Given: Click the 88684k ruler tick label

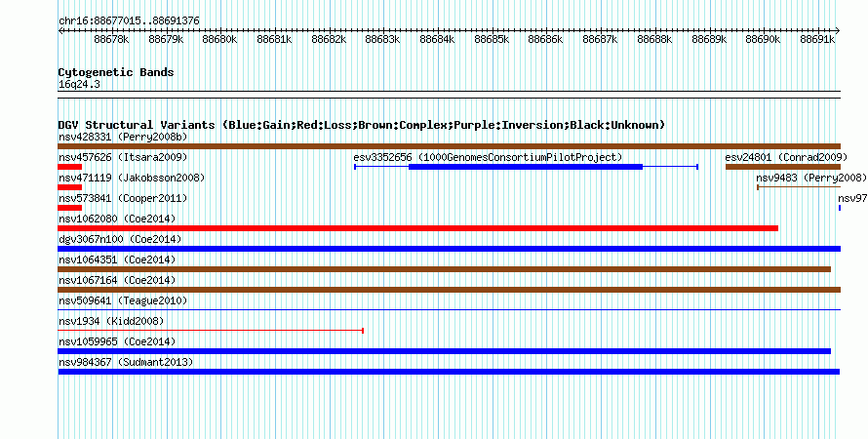Looking at the screenshot, I should pos(437,39).
